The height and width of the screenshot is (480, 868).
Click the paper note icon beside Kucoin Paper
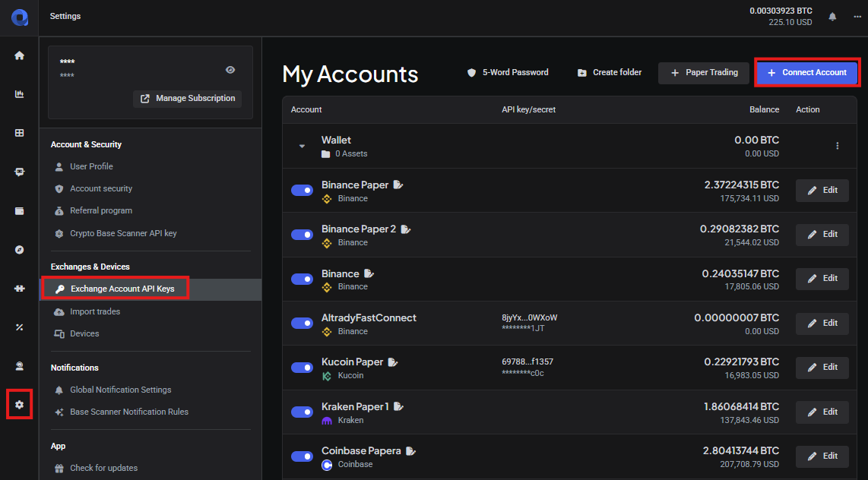pos(392,362)
